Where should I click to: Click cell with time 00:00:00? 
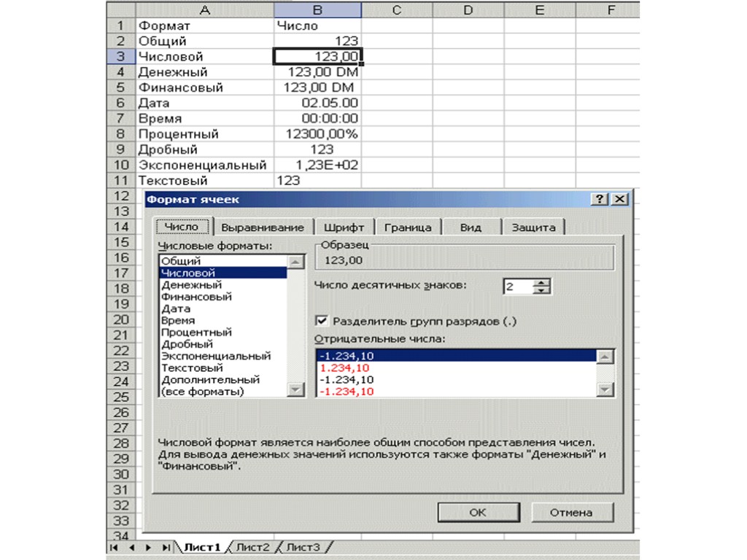(318, 118)
